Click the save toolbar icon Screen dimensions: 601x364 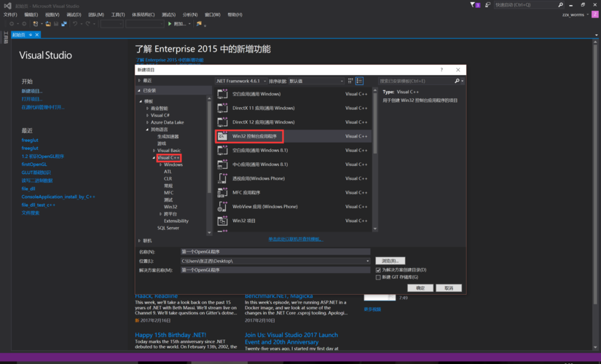[56, 24]
